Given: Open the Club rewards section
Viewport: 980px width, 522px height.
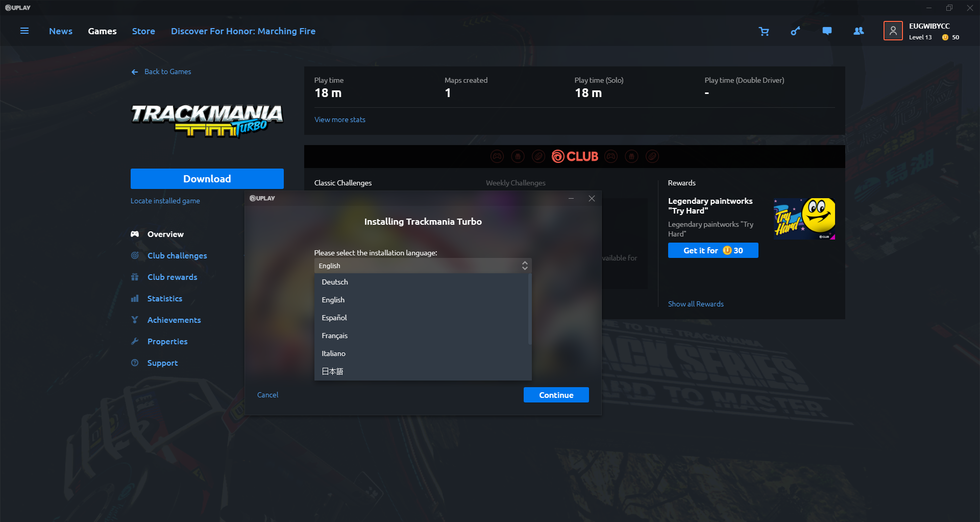Looking at the screenshot, I should click(172, 277).
